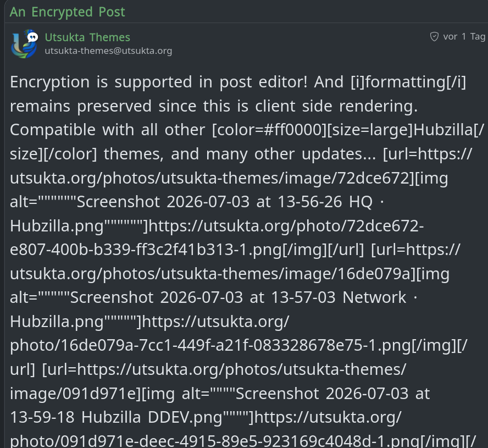Open the Utsukta Themes author profile link
Screen dimensions: 488x448
[87, 37]
